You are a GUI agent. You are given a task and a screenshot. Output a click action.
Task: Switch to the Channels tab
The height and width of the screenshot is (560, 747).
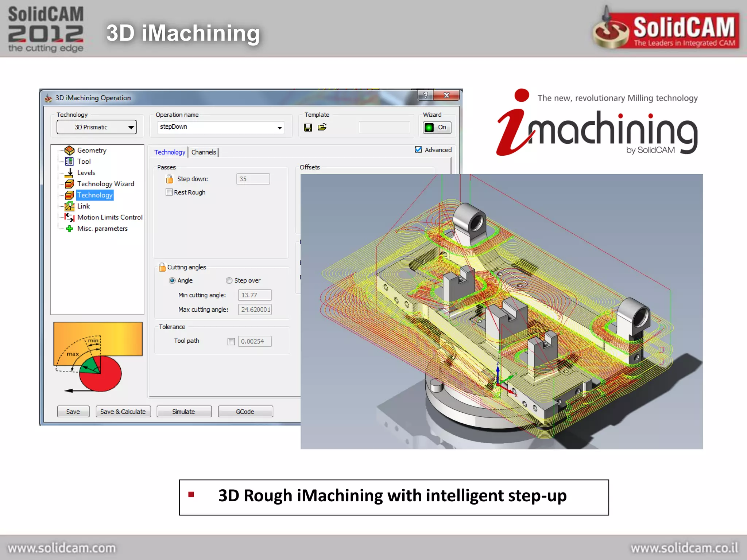204,152
